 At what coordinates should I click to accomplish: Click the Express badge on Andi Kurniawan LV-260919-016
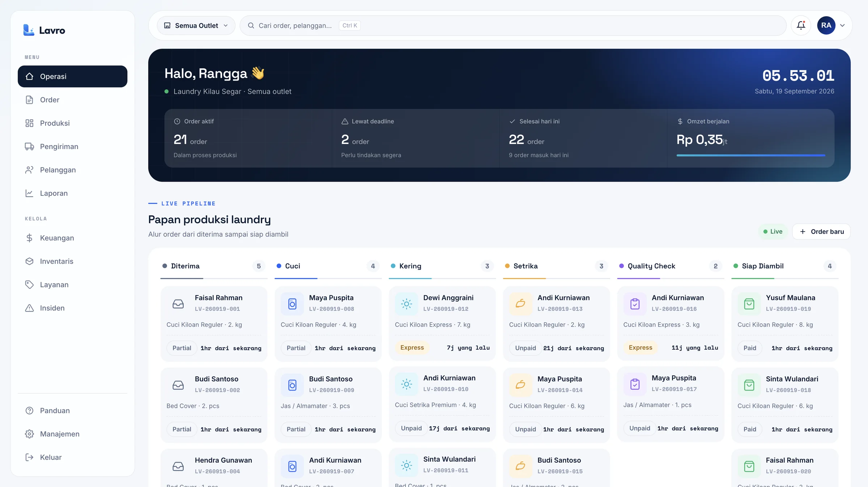(641, 348)
